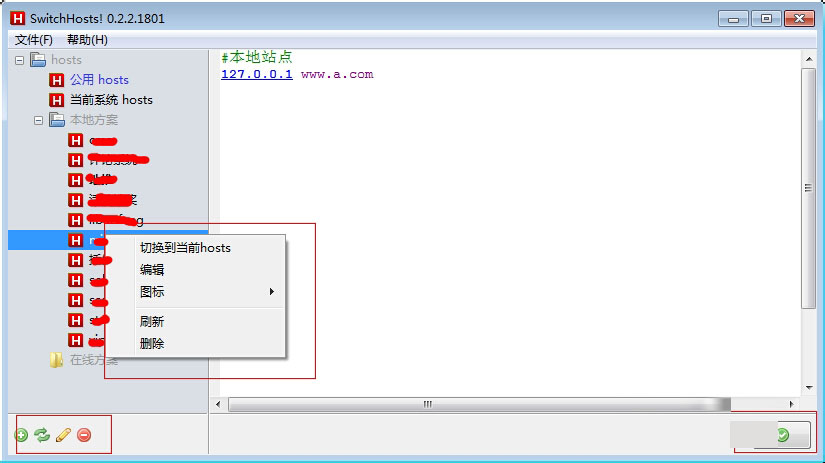This screenshot has height=463, width=825.
Task: Click the yellow folder icon beside 在线方案
Action: [56, 360]
